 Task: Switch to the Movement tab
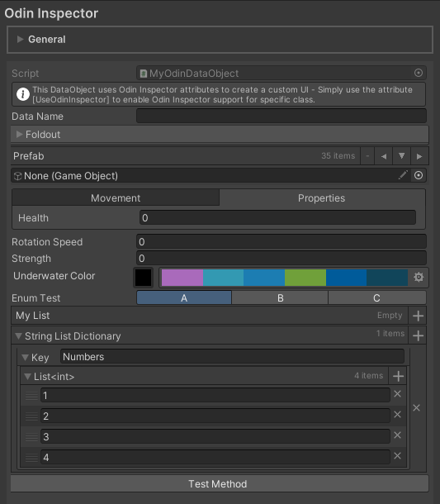click(x=116, y=198)
